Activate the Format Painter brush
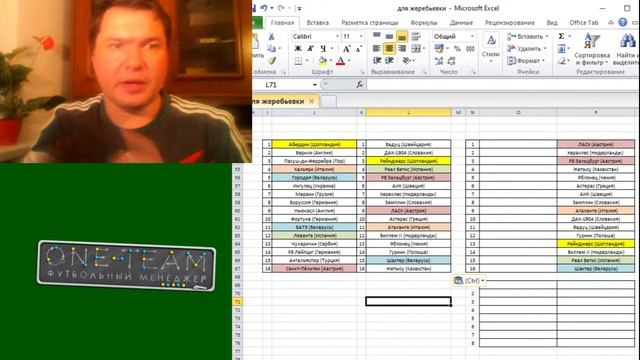Screen dimensions: 640x360 271,61
